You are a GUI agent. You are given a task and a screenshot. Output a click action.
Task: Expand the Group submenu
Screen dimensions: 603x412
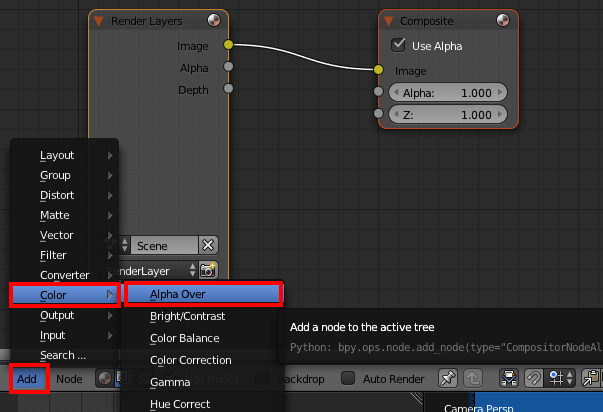tap(64, 175)
